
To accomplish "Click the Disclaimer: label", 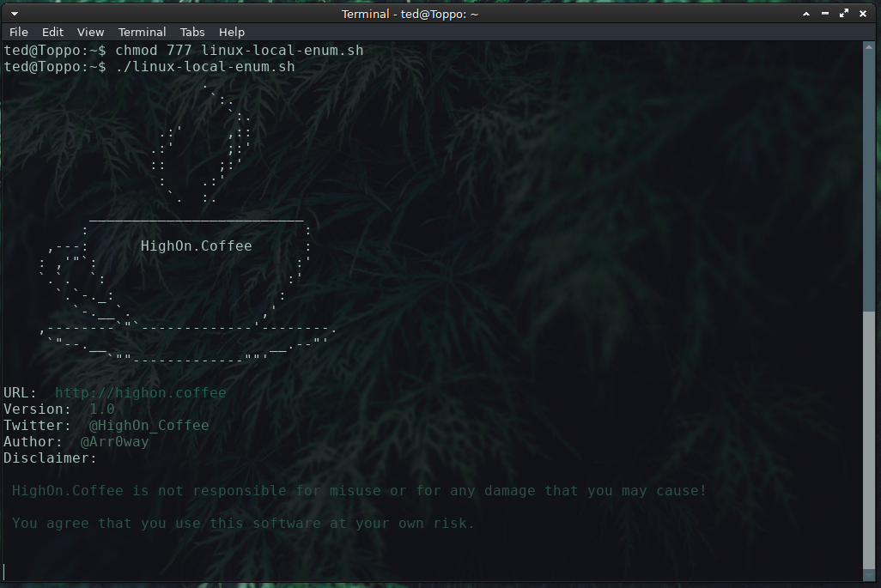I will pos(50,458).
